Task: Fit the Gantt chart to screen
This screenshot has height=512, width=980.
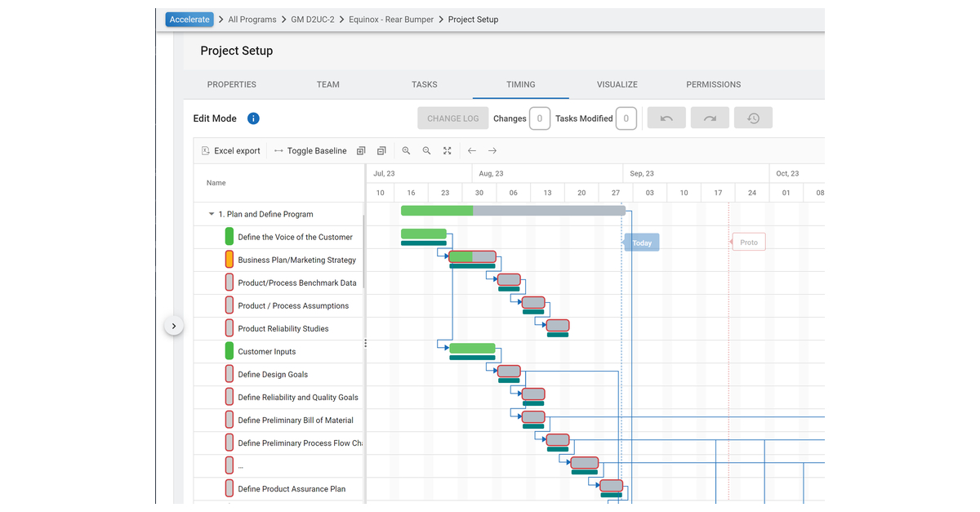Action: click(446, 150)
